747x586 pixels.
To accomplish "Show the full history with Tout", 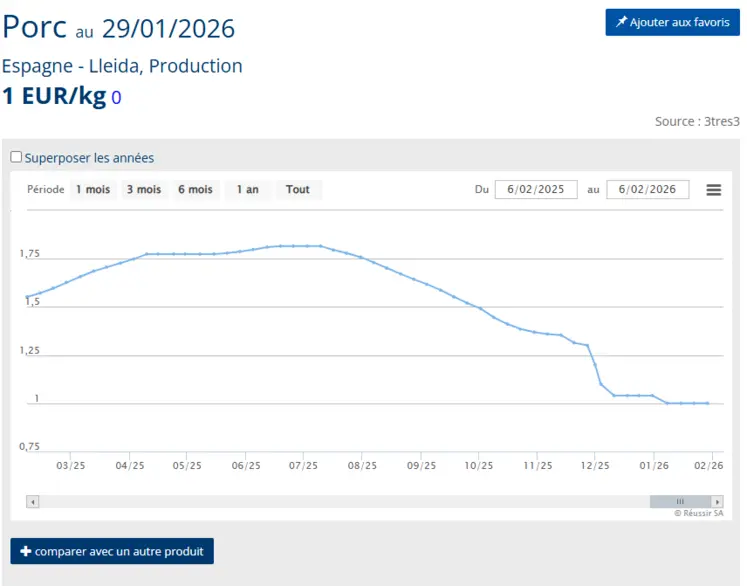I will [298, 190].
